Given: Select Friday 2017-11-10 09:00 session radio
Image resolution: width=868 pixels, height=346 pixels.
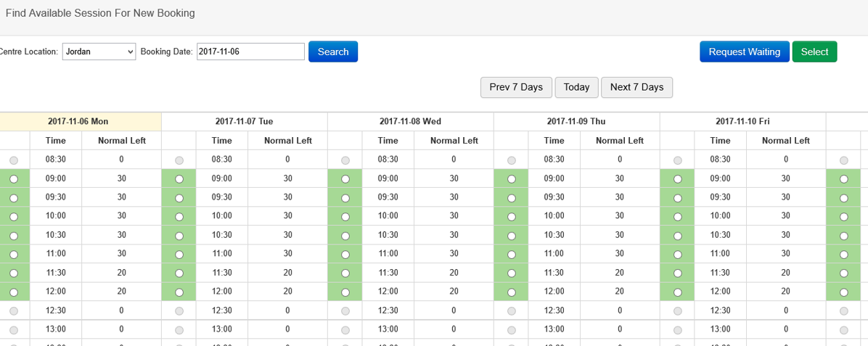Looking at the screenshot, I should click(x=677, y=179).
